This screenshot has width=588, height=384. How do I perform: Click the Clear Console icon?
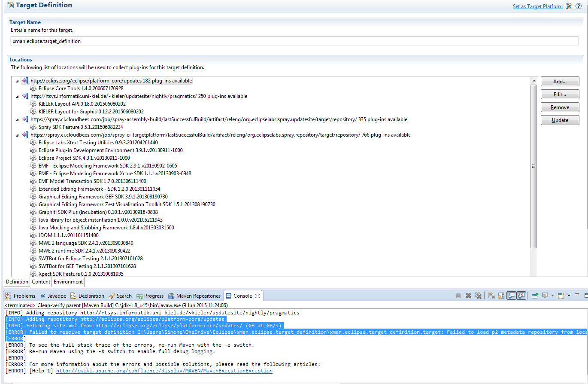[x=491, y=296]
